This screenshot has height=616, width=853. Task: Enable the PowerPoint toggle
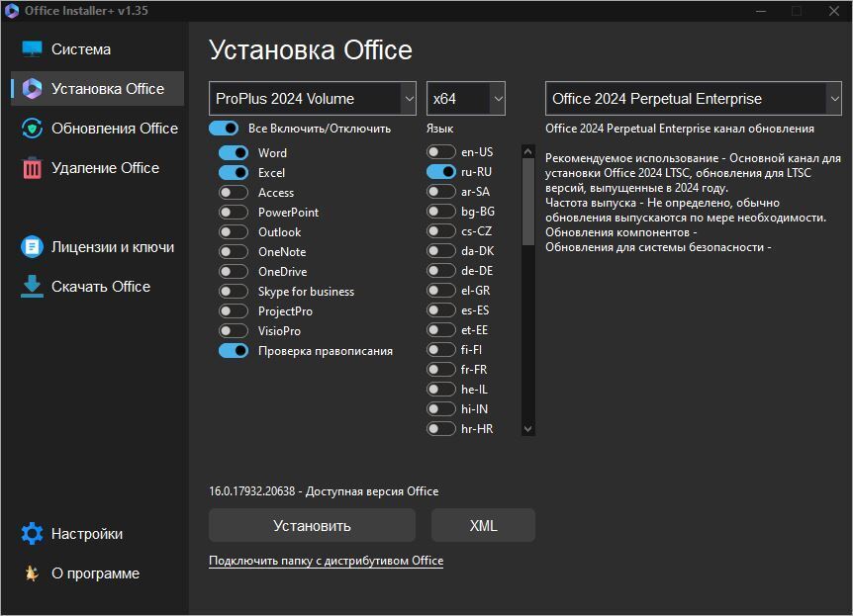pos(234,213)
